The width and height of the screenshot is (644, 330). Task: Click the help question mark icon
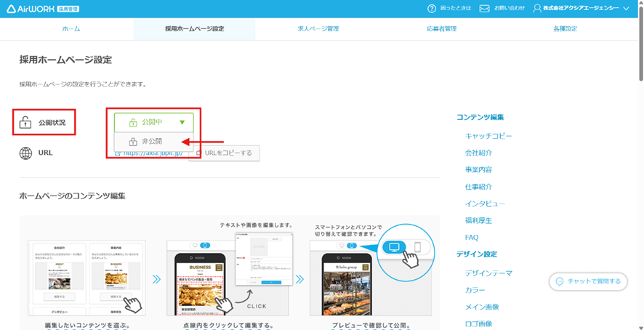(x=431, y=8)
